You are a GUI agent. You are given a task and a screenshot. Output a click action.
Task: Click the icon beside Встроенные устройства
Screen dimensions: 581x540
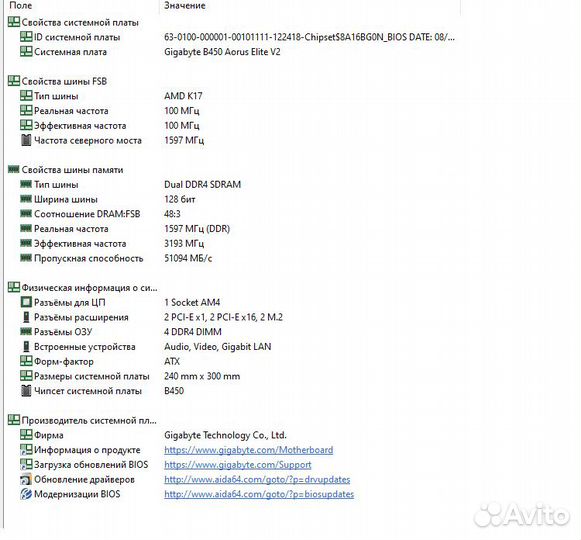26,347
